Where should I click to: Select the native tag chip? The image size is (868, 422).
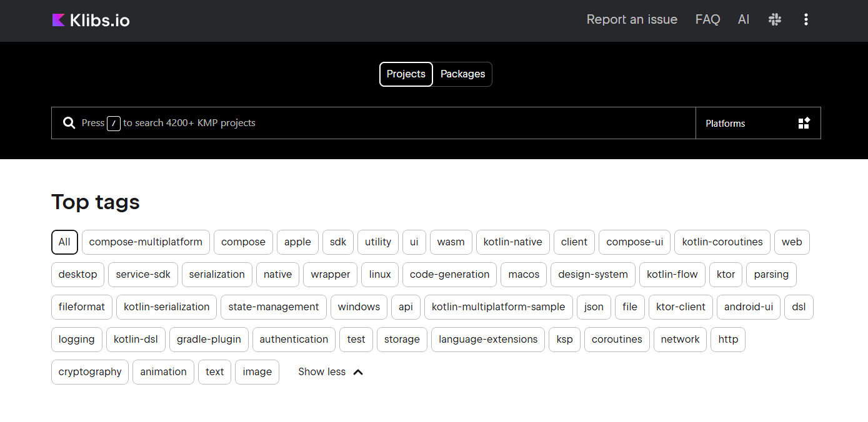[278, 275]
